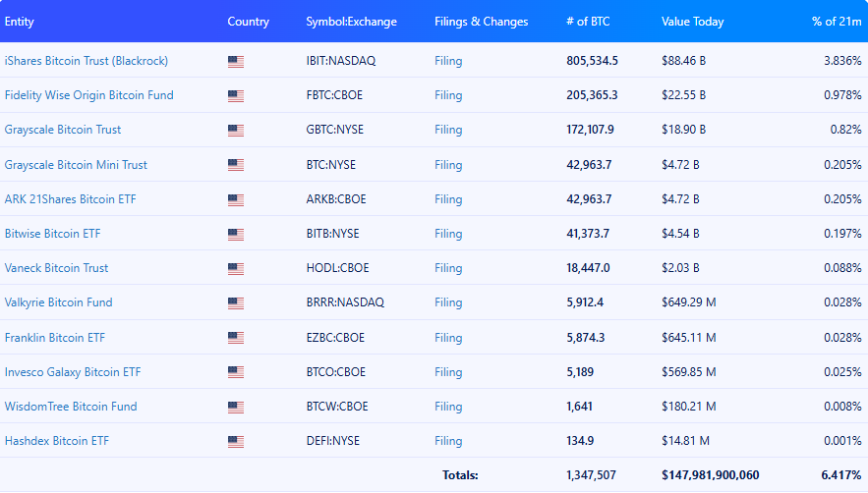Viewport: 868px width, 493px height.
Task: Click the US flag in iShares Bitcoin Trust row
Action: [236, 61]
